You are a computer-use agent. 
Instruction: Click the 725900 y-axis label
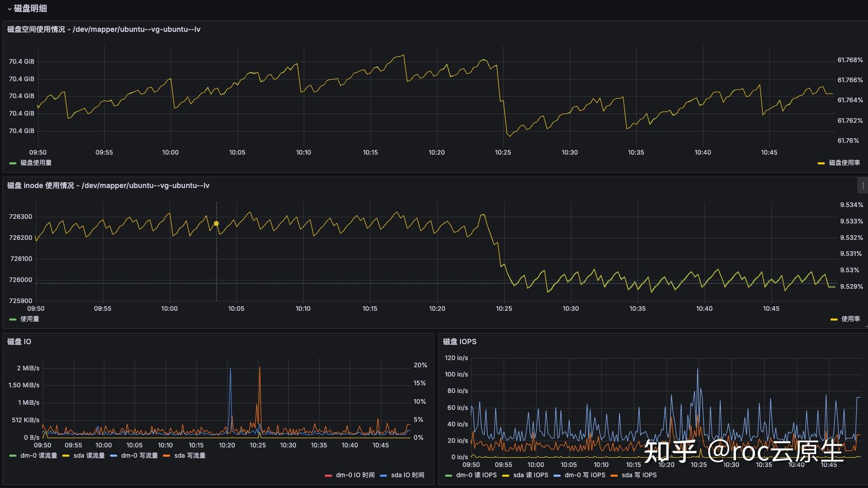(x=21, y=301)
